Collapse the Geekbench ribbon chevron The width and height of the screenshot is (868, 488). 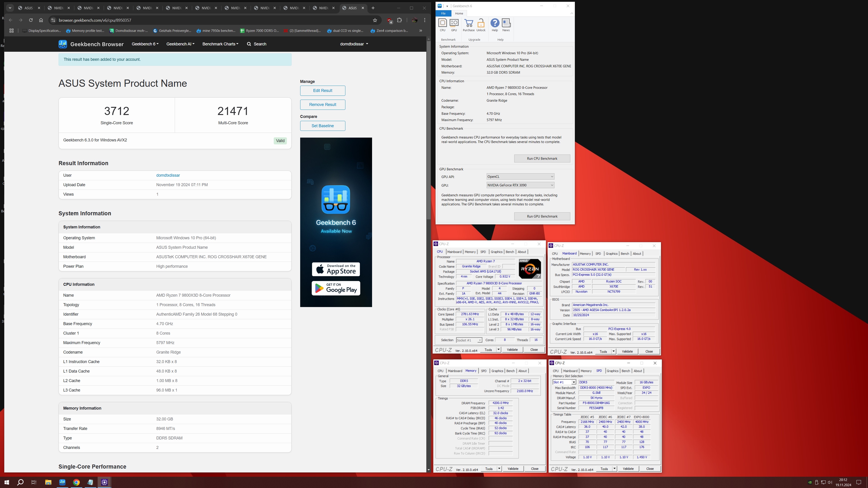coord(571,14)
